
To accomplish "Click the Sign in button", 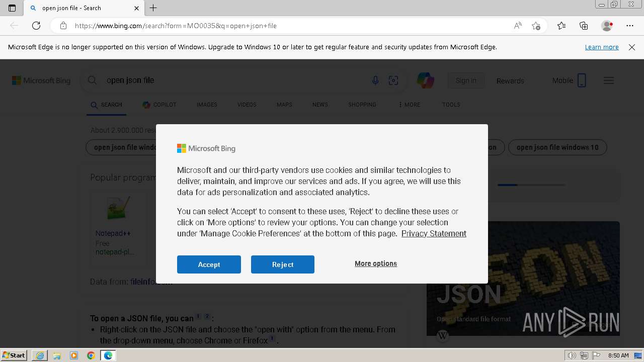I will (x=466, y=80).
